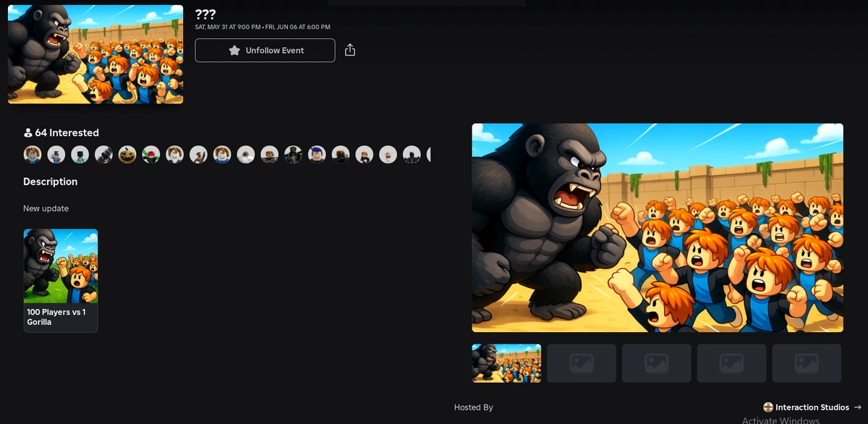
Task: Select the last image placeholder icon in the gallery
Action: (x=806, y=363)
